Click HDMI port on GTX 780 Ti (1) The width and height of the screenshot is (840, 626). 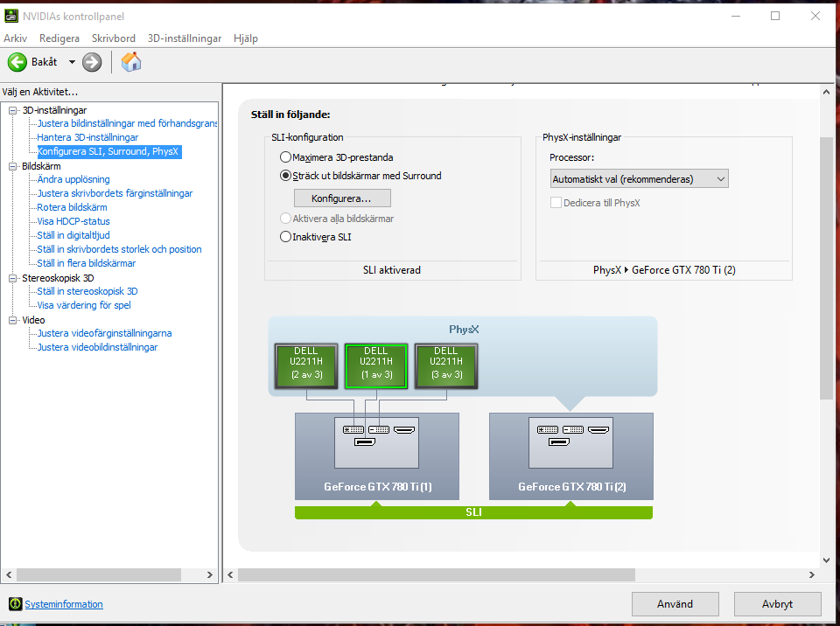(x=404, y=429)
